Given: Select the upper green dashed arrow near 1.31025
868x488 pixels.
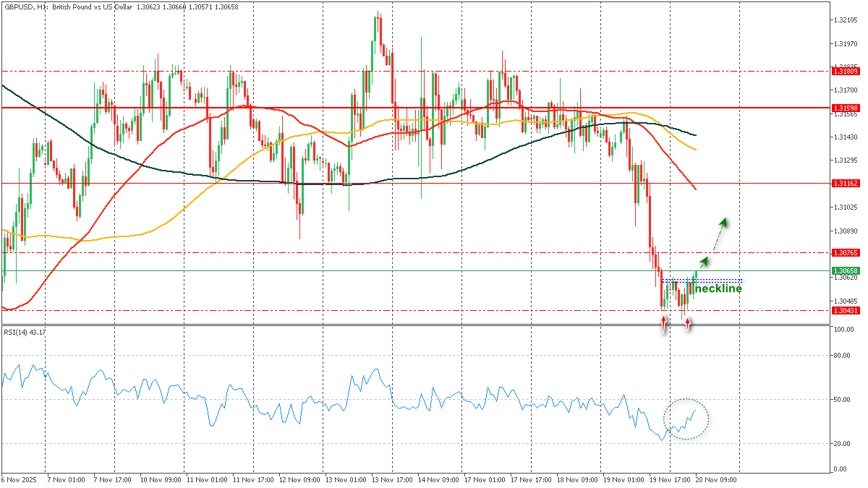Looking at the screenshot, I should point(720,231).
